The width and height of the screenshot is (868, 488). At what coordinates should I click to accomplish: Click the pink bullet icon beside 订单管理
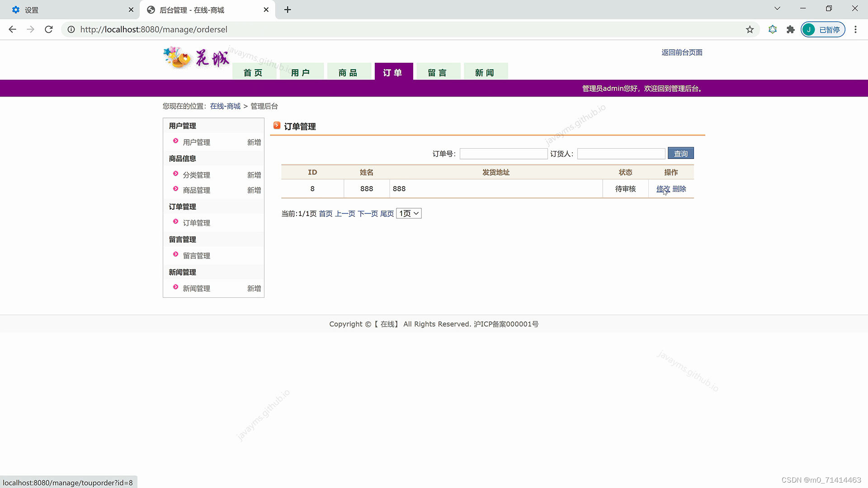(x=176, y=221)
